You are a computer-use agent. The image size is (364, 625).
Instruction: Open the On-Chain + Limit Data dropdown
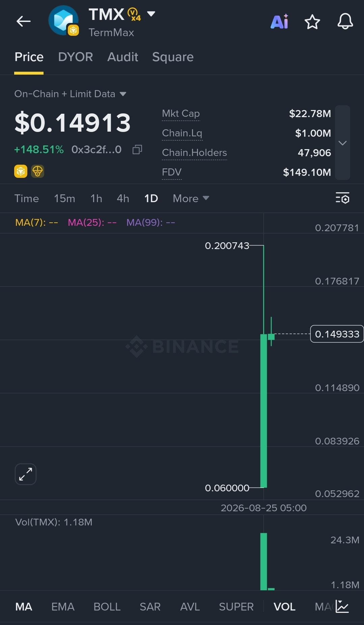(x=70, y=94)
